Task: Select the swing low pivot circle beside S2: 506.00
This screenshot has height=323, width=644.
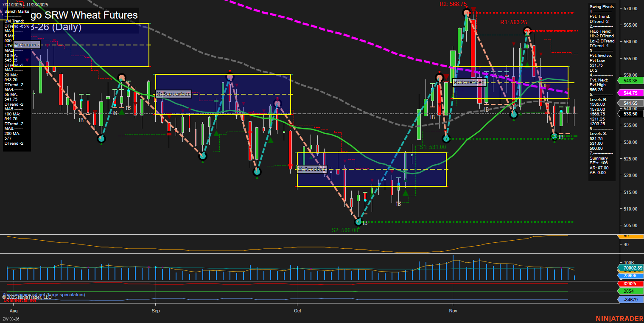Action: (358, 222)
